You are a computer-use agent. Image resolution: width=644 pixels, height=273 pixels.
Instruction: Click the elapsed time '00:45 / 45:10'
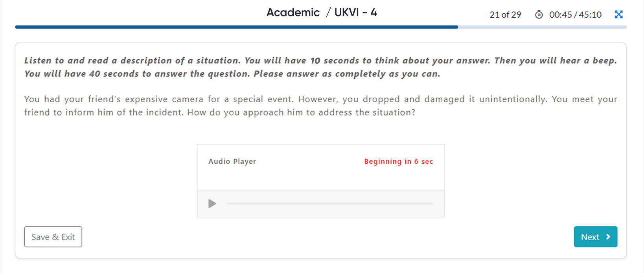click(x=575, y=15)
